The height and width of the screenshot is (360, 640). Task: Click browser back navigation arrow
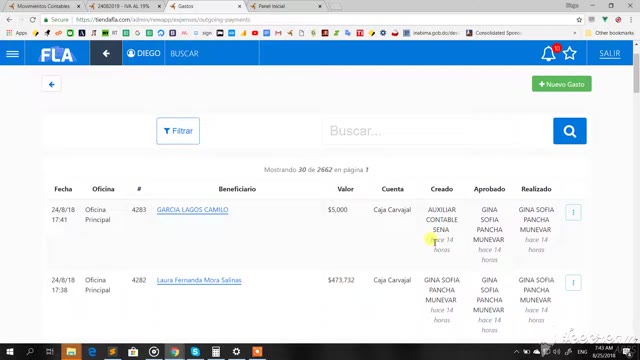[x=9, y=20]
